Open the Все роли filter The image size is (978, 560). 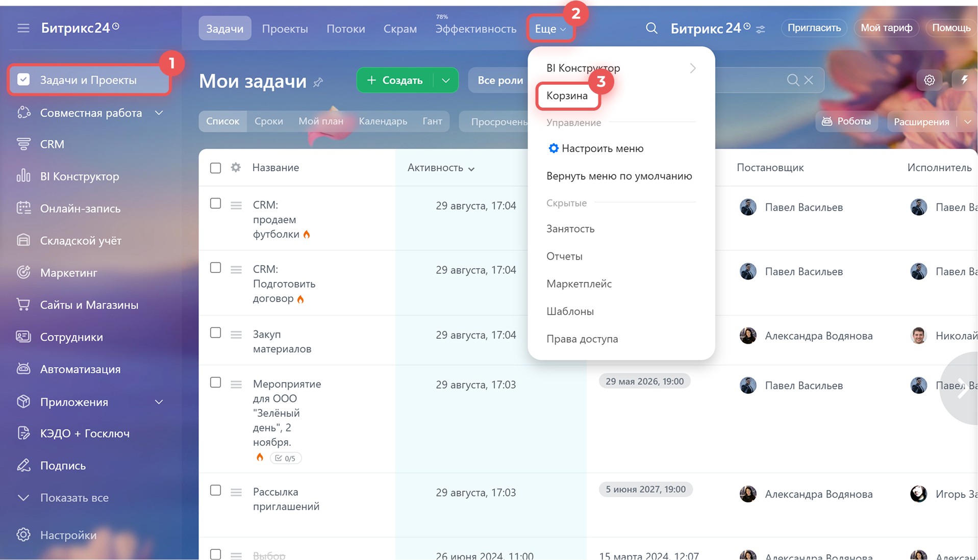click(500, 80)
